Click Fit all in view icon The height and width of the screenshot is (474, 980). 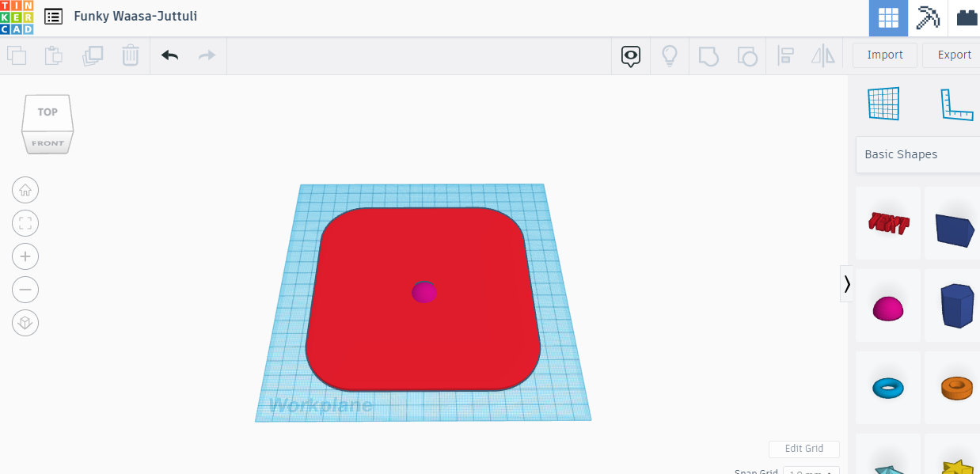pyautogui.click(x=25, y=223)
